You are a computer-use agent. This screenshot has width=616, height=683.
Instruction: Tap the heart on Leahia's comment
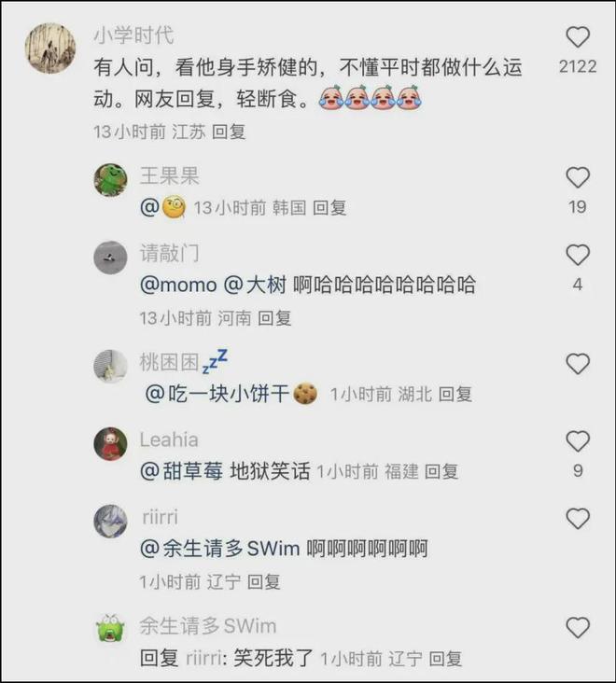(578, 441)
